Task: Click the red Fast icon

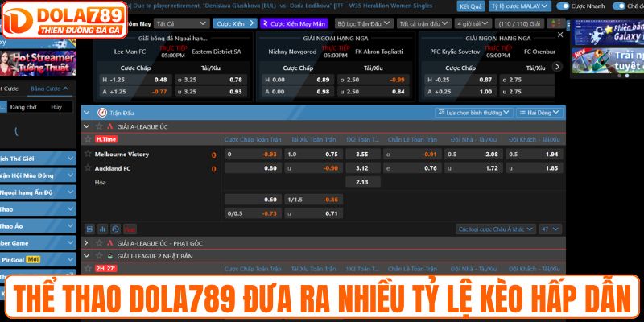Action: (x=130, y=229)
